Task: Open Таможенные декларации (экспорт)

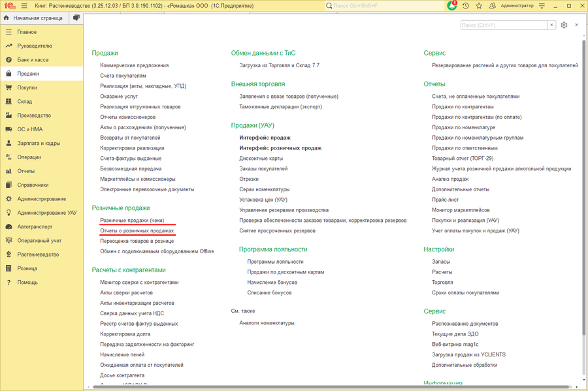Action: 280,107
